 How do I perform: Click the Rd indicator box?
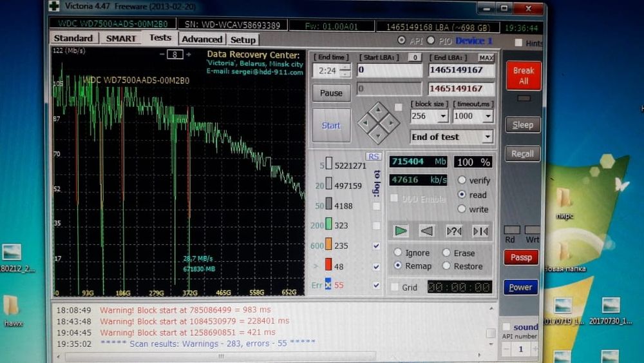[x=512, y=230]
